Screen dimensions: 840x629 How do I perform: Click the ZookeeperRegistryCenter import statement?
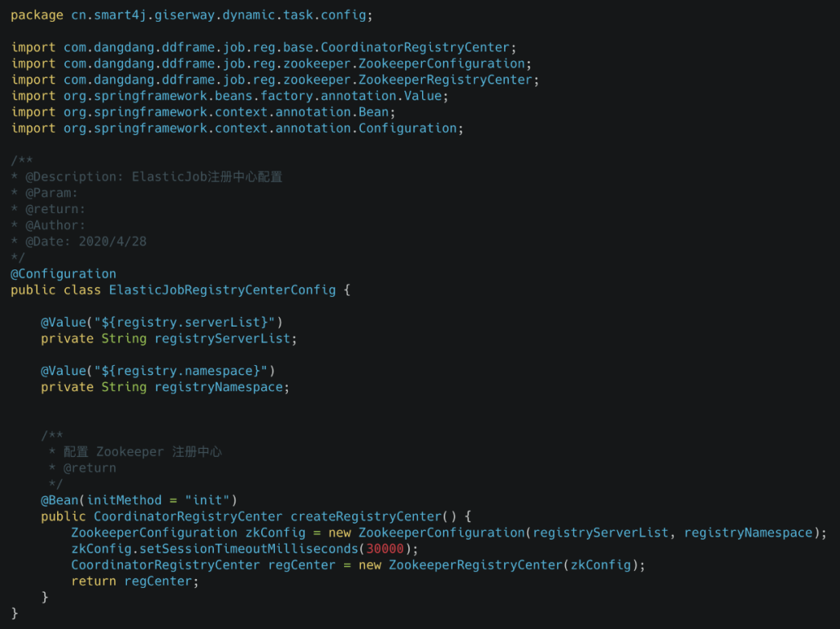[x=275, y=80]
